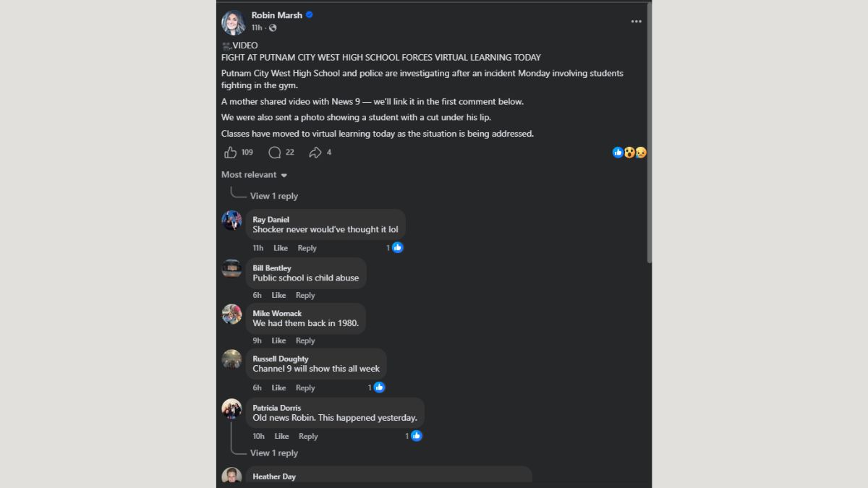The width and height of the screenshot is (868, 488).
Task: Like Mike Womack's comment
Action: click(278, 341)
